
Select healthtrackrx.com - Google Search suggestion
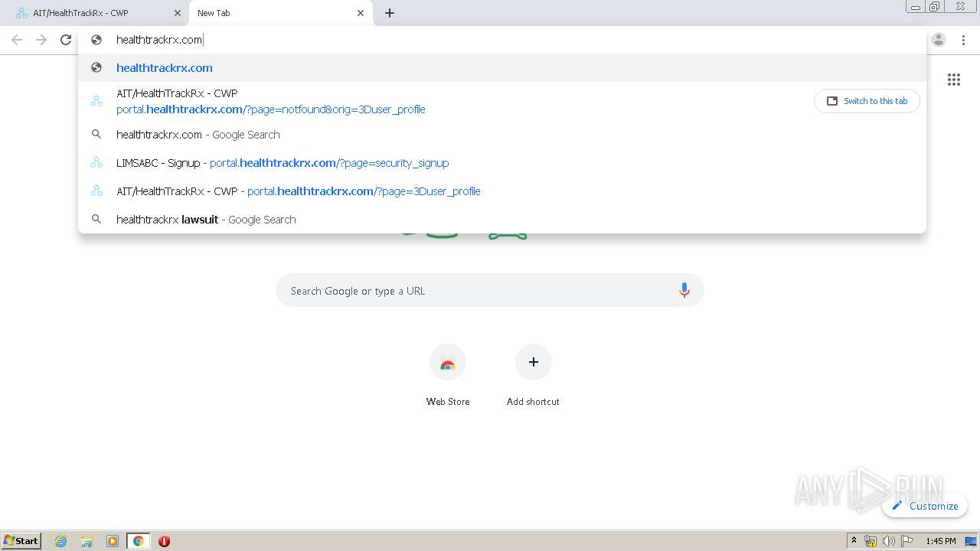(502, 134)
